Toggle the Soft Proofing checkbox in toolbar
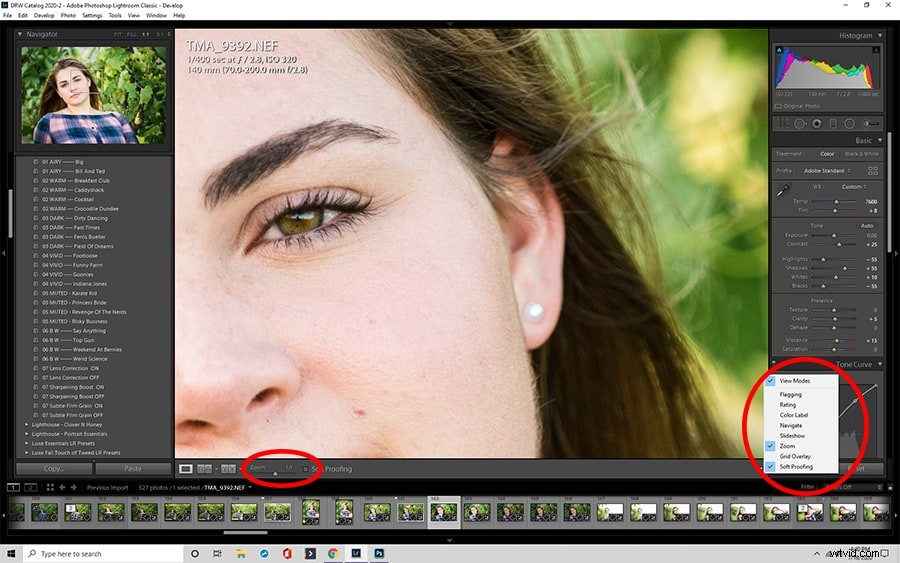 tap(305, 469)
